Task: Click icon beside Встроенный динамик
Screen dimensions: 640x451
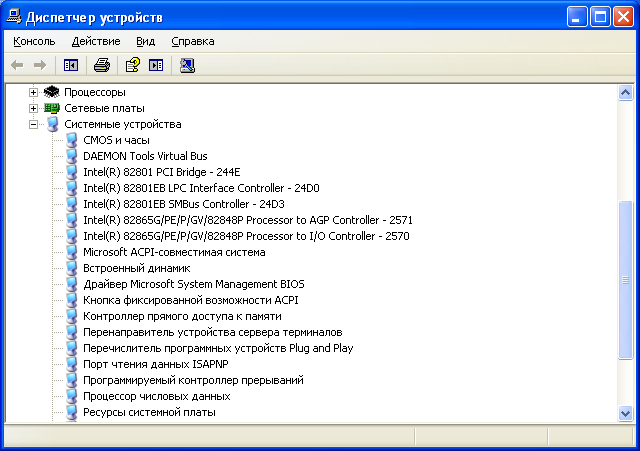Action: (x=72, y=268)
